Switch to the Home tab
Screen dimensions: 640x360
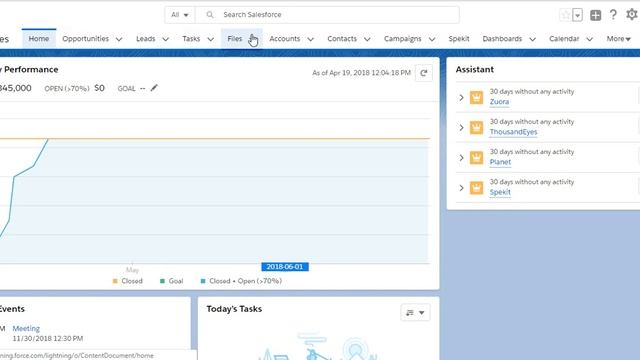click(39, 39)
